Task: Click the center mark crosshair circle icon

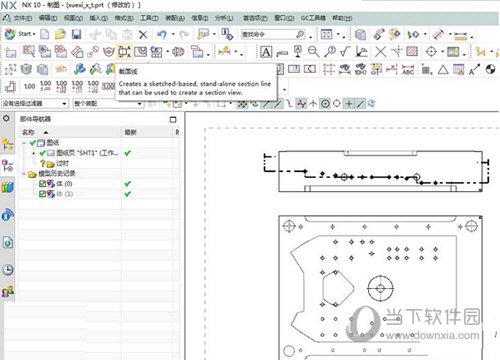Action: [431, 52]
